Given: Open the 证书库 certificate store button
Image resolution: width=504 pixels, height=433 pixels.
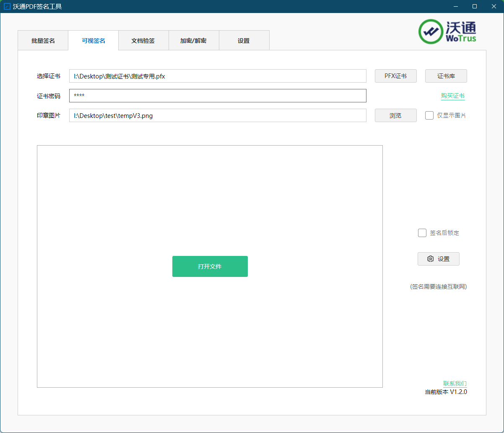Looking at the screenshot, I should click(x=446, y=76).
